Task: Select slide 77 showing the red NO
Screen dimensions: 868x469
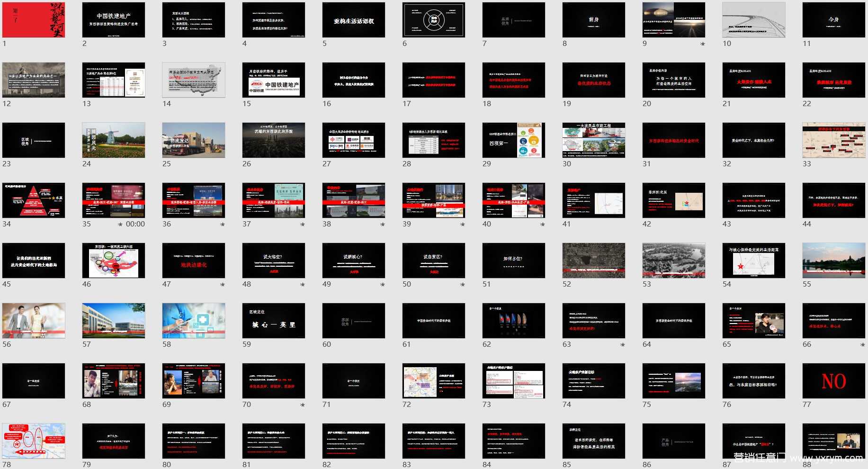Action: click(x=834, y=381)
